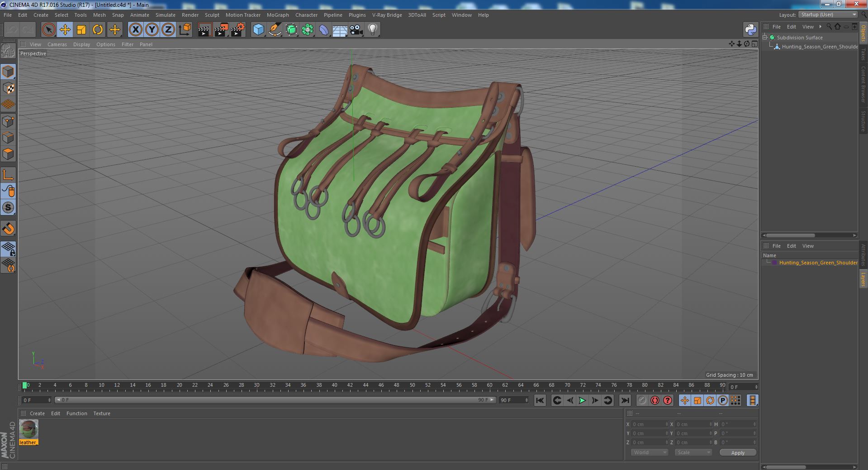The width and height of the screenshot is (868, 470).
Task: Toggle Locked Workplane
Action: point(8,249)
